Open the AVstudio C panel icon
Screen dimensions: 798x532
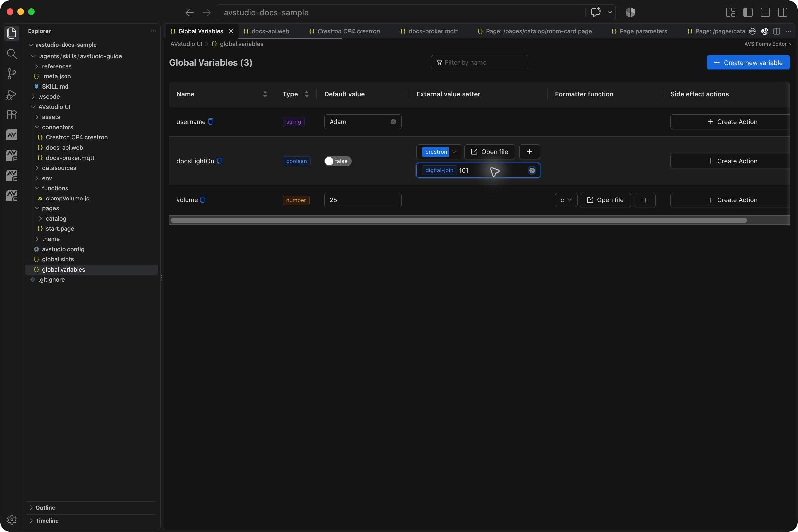coord(12,176)
